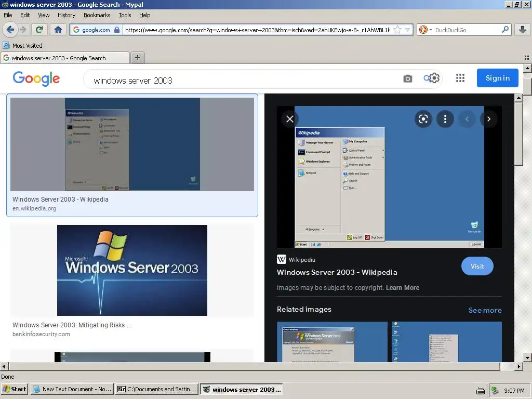Open the Bookmarks menu
The height and width of the screenshot is (399, 532).
coord(97,15)
